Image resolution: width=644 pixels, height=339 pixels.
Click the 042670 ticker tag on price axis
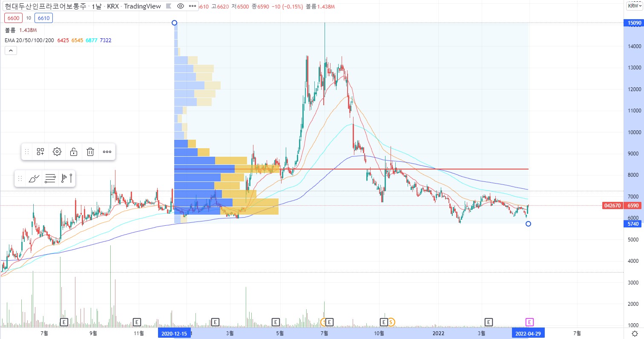point(612,206)
